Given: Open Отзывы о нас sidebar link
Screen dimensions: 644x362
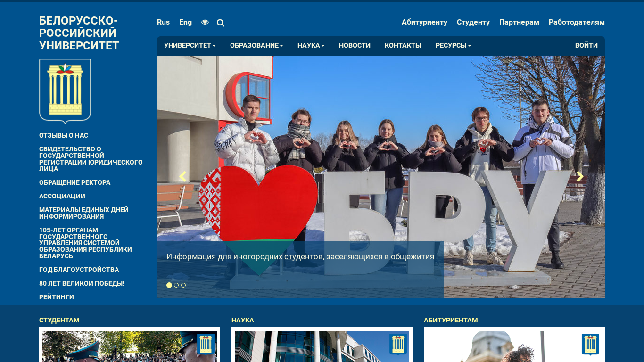Looking at the screenshot, I should (64, 135).
